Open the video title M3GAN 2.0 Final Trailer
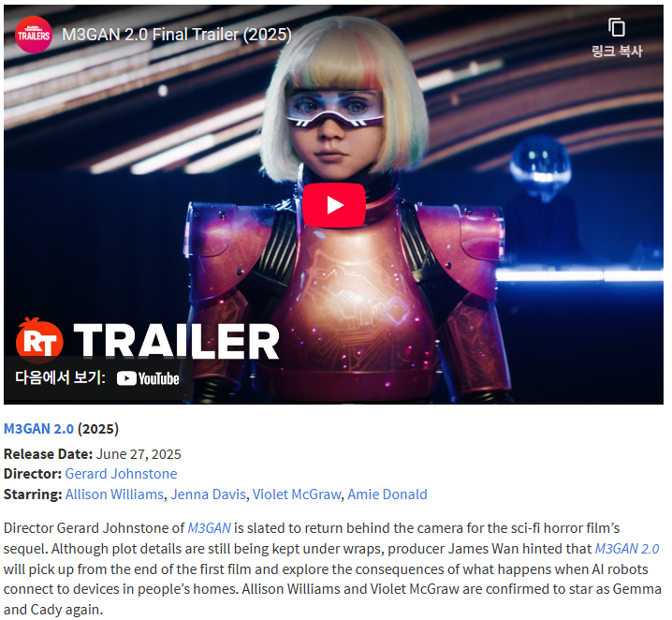The image size is (672, 620). (x=177, y=35)
